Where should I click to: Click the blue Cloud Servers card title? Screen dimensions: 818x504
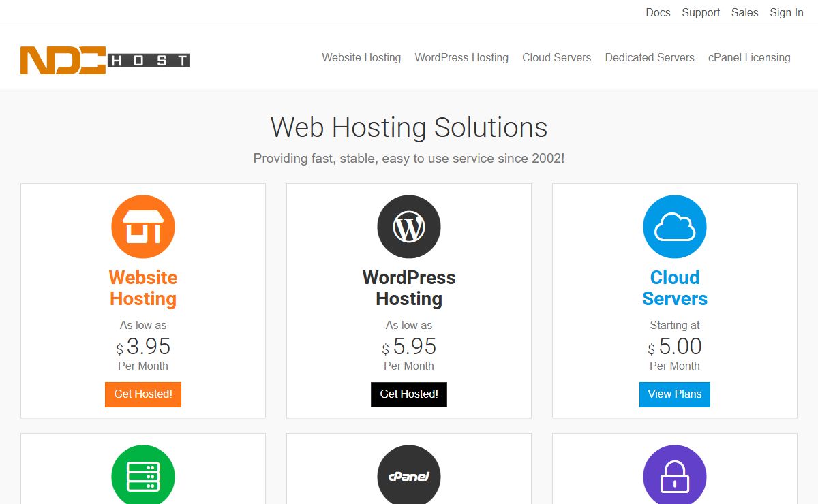[x=675, y=288]
